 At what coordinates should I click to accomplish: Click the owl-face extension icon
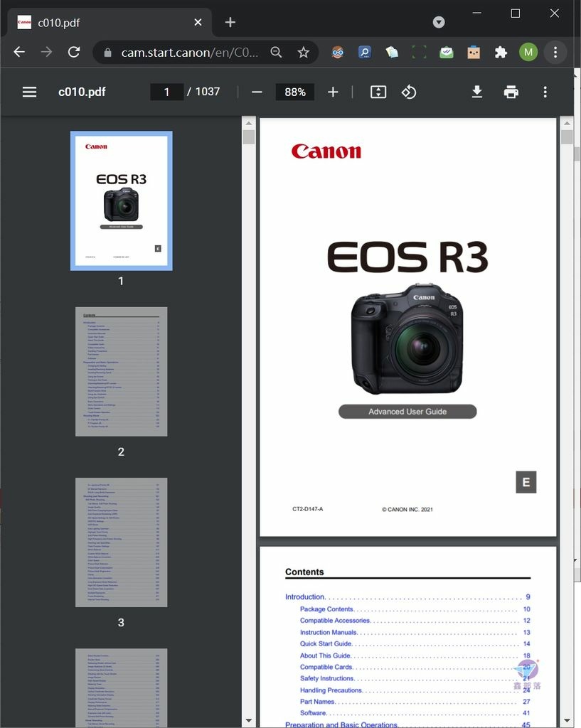338,53
